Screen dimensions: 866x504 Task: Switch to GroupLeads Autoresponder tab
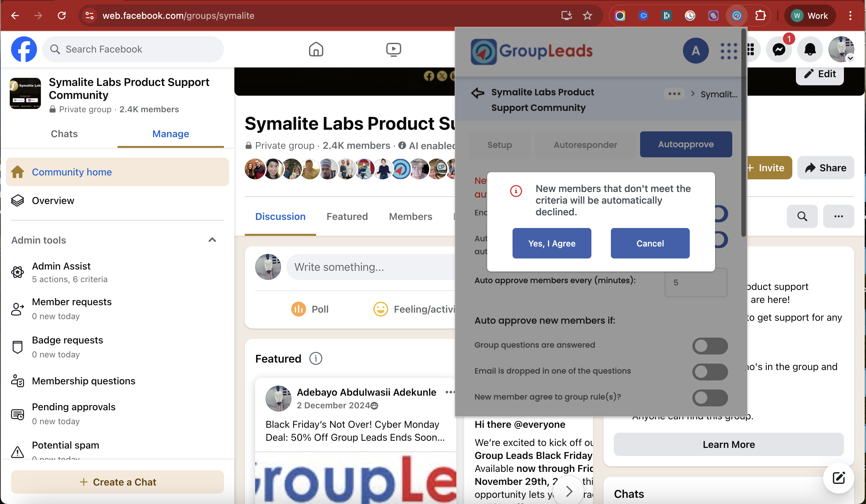click(585, 145)
